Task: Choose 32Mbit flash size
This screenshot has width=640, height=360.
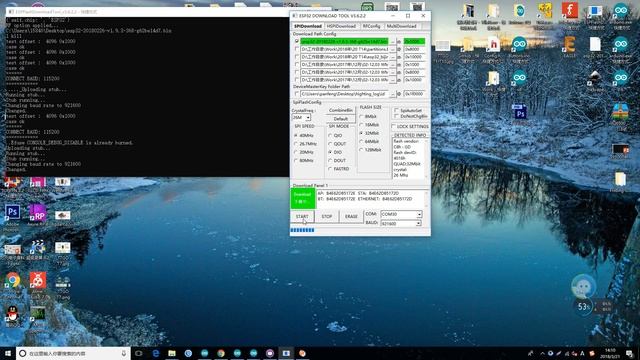Action: coord(369,133)
